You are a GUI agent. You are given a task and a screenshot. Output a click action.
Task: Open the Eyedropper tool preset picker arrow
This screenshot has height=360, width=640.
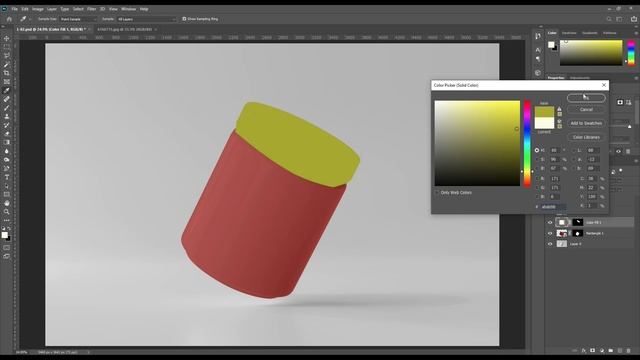tap(30, 19)
